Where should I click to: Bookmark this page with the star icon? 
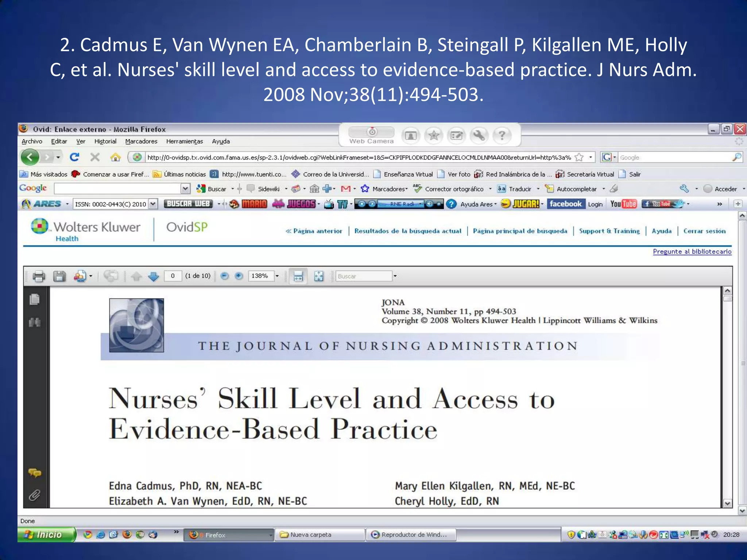coord(579,157)
